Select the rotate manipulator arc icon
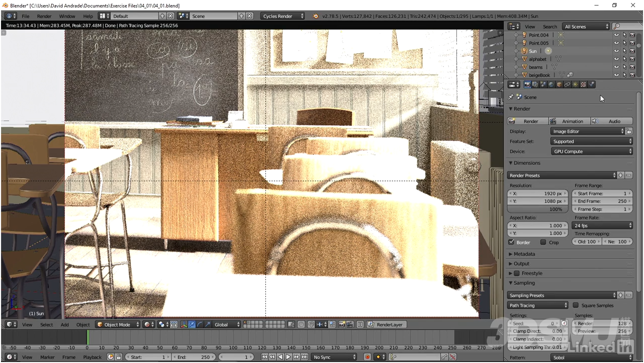 coord(200,324)
